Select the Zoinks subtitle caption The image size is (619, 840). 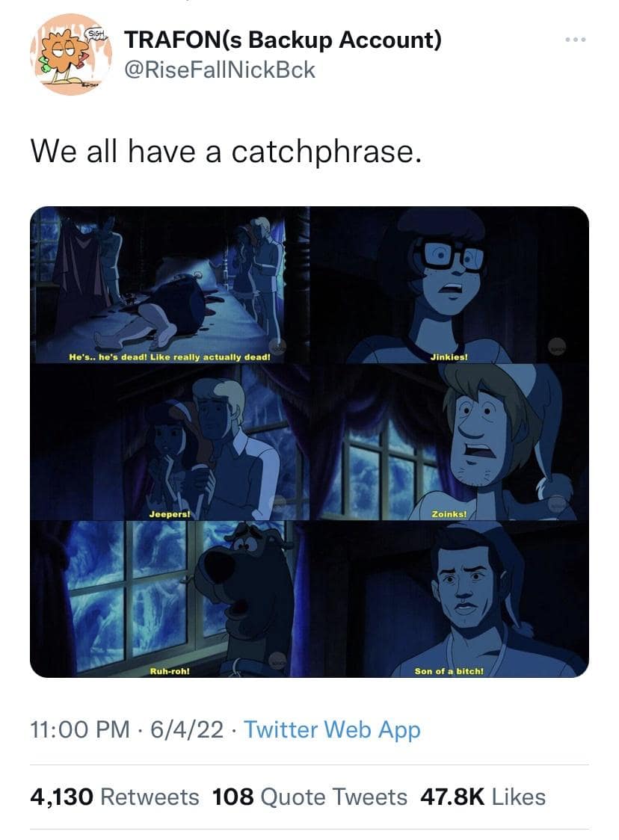(449, 513)
